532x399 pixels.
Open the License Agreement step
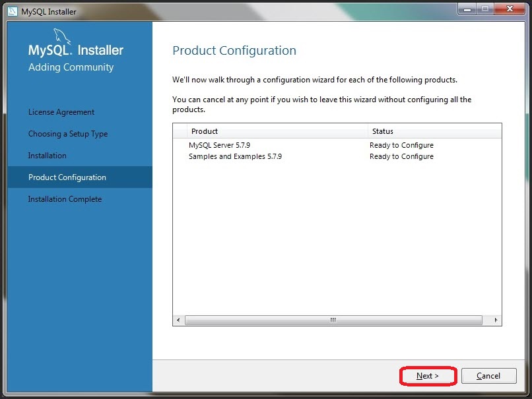(x=61, y=112)
